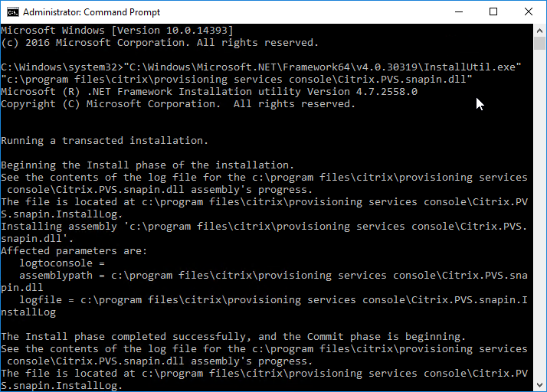Click the 'Microsoft Windows [Version 10.0.14393]' line
This screenshot has height=392, width=547.
117,31
